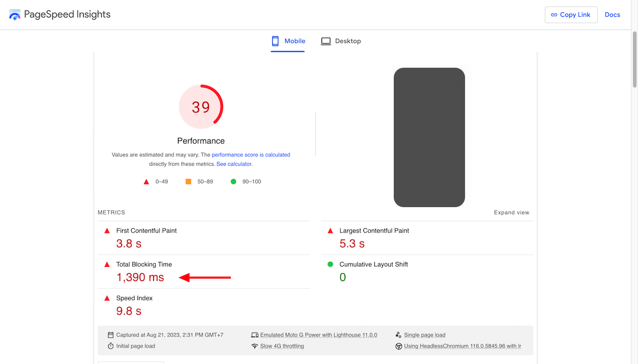The image size is (638, 364).
Task: Click the dark phone screenshot thumbnail
Action: click(429, 137)
